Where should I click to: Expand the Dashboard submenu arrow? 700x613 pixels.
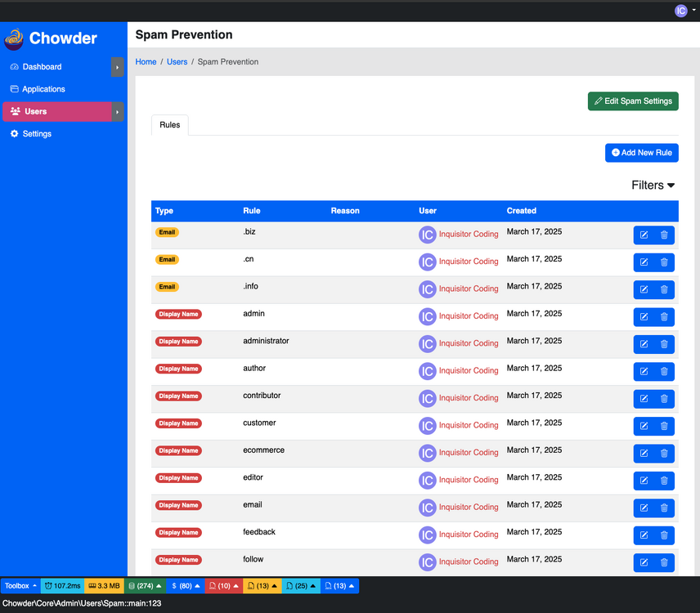[x=118, y=67]
